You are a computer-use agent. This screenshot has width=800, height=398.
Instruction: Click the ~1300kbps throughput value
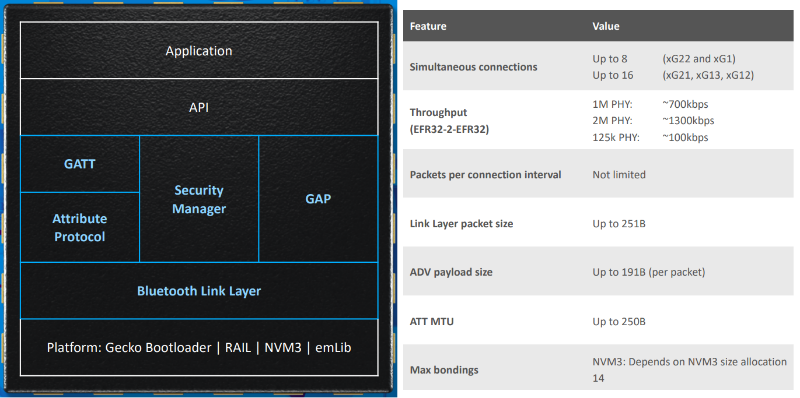click(688, 121)
